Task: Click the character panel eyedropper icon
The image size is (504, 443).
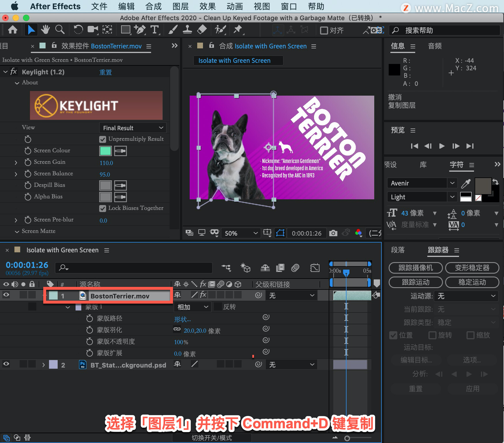Action: (466, 183)
